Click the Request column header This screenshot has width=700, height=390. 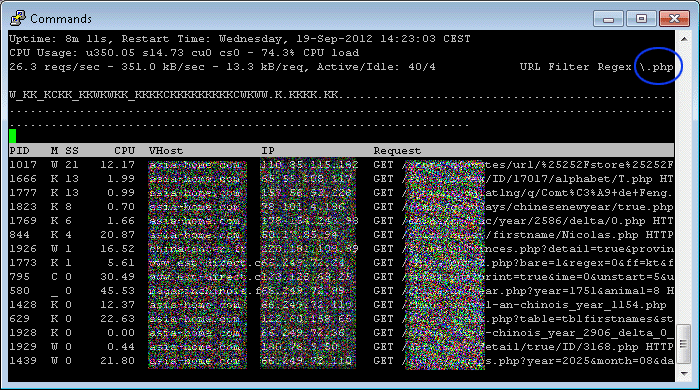tap(397, 150)
